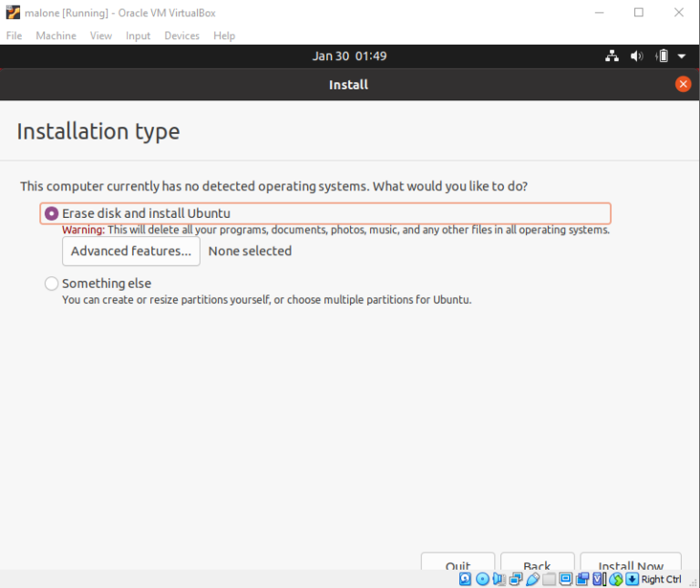Close the installer with orange X button
This screenshot has height=588, width=700.
click(683, 84)
